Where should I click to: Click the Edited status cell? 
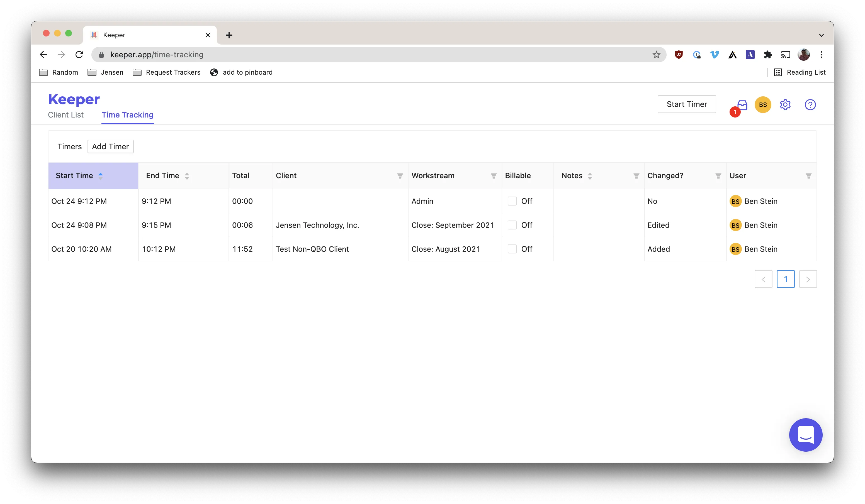[658, 225]
